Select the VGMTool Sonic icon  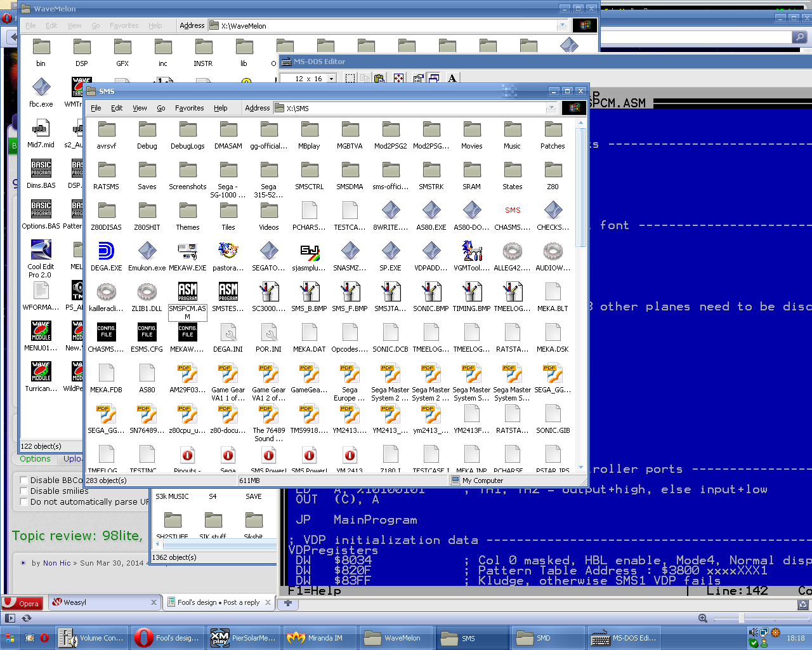coord(472,251)
